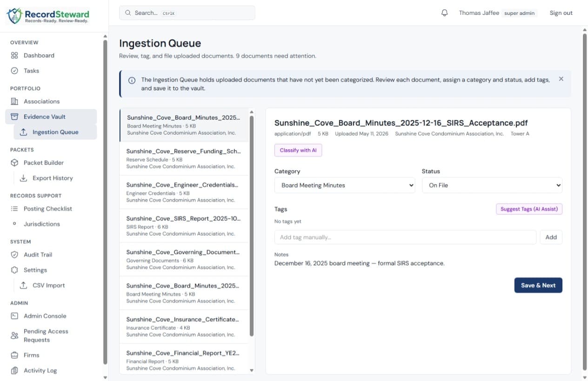The height and width of the screenshot is (381, 588).
Task: Open the Category dropdown
Action: 345,185
